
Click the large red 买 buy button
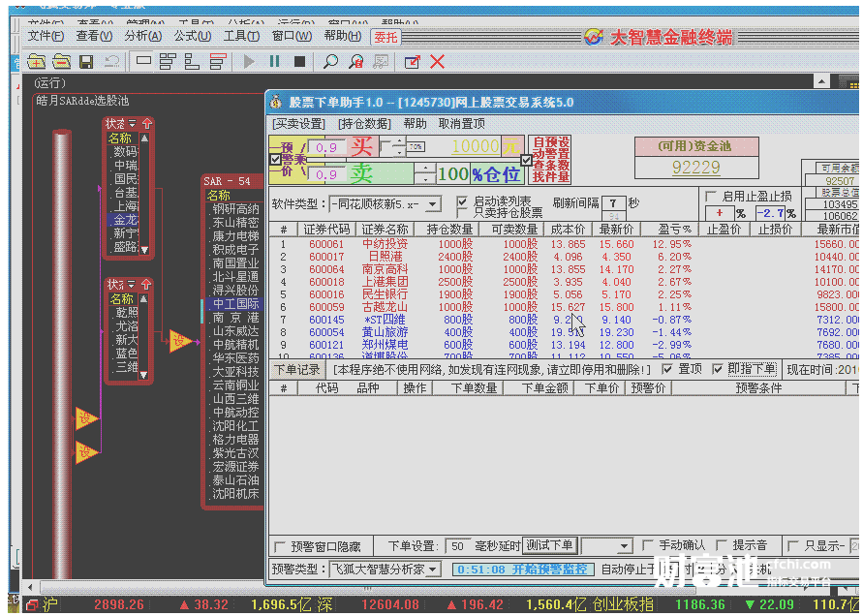click(362, 147)
